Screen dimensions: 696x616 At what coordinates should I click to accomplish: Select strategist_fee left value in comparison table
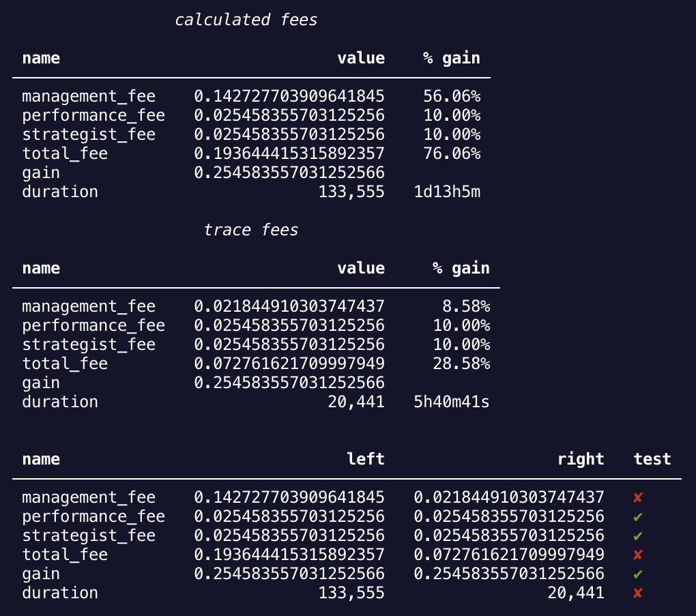289,536
